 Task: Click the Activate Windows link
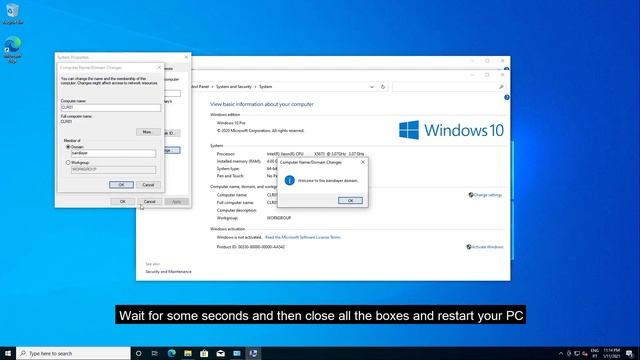[487, 247]
